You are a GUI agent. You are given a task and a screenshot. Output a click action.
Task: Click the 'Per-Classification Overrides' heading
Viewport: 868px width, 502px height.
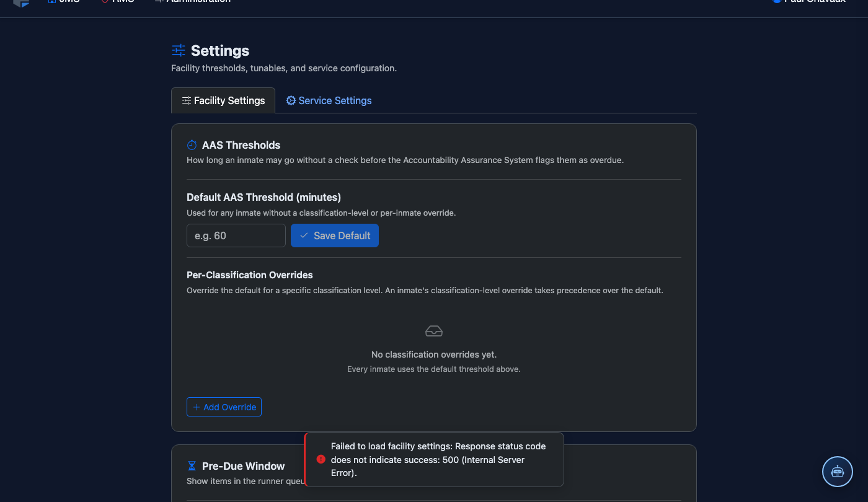point(250,275)
